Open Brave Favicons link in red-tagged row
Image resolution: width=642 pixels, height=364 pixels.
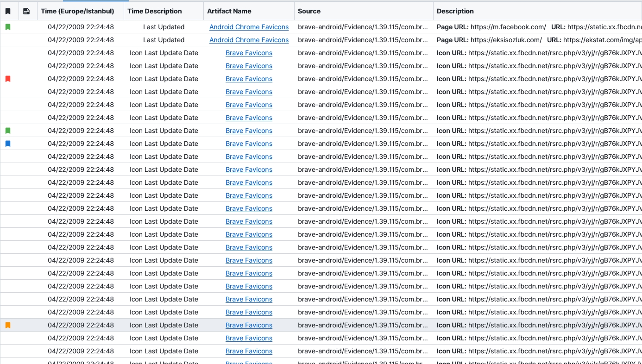(249, 79)
